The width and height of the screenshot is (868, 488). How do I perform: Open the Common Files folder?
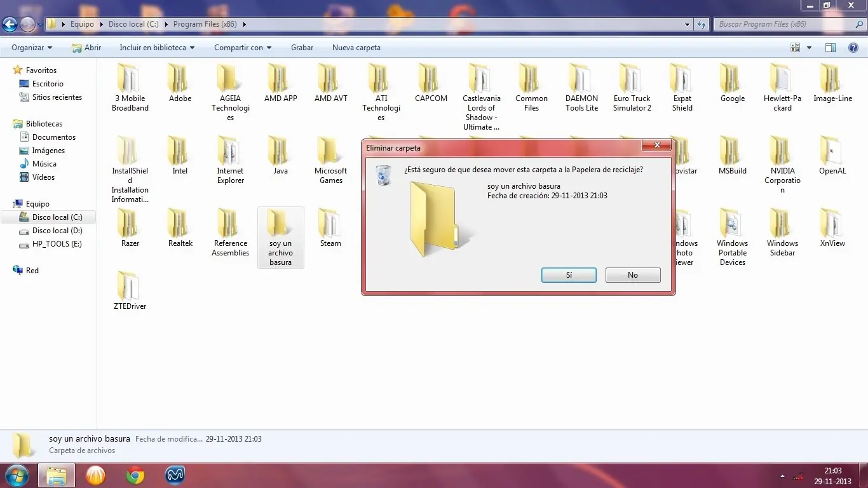[x=532, y=88]
